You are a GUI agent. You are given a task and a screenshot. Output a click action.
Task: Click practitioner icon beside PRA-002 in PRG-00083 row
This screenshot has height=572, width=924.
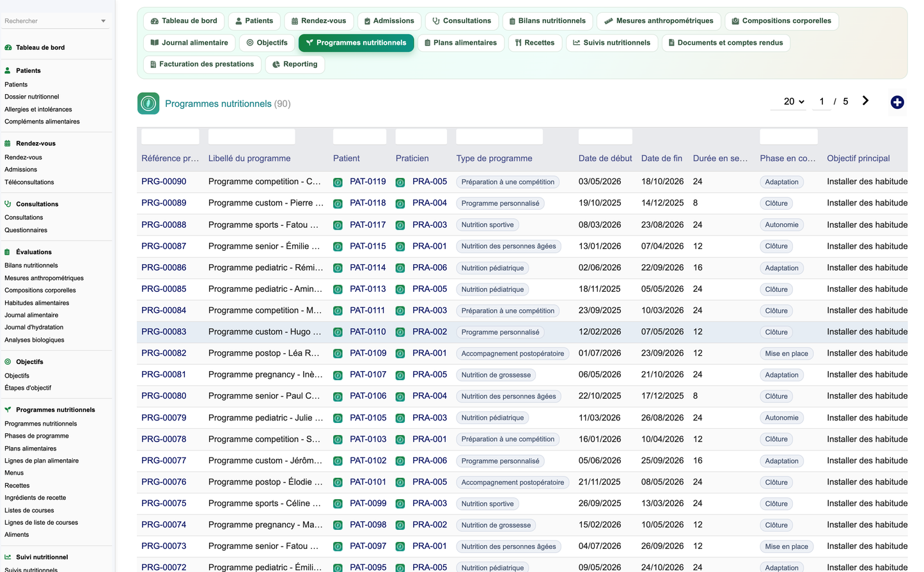click(400, 332)
